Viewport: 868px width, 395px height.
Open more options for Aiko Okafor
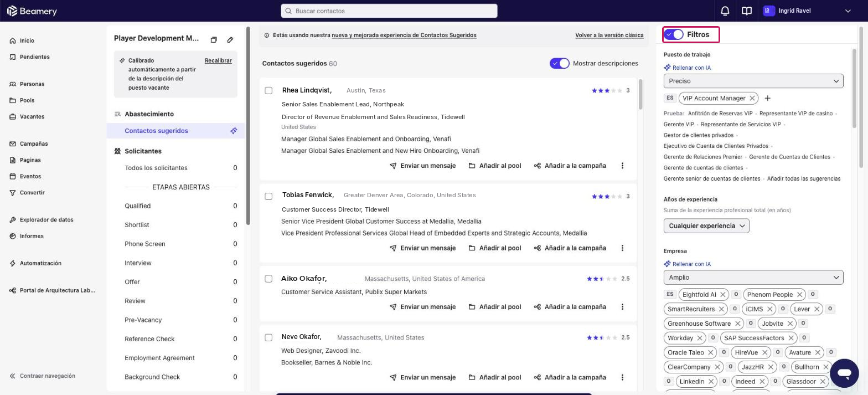[622, 307]
